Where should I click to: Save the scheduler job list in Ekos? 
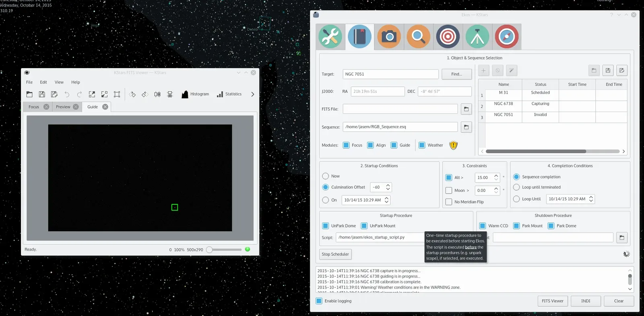click(608, 71)
